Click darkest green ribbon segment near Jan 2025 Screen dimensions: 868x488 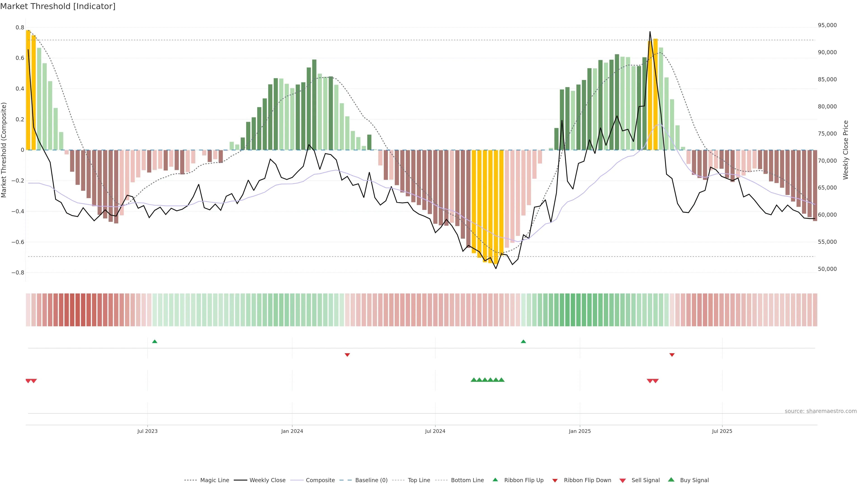coord(573,310)
